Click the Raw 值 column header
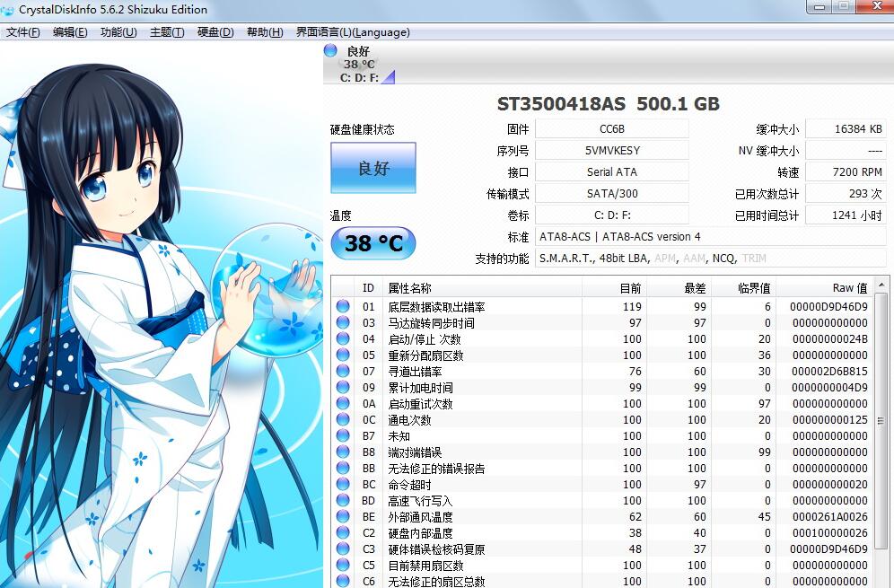Screen dimensions: 894x588 pyautogui.click(x=824, y=288)
